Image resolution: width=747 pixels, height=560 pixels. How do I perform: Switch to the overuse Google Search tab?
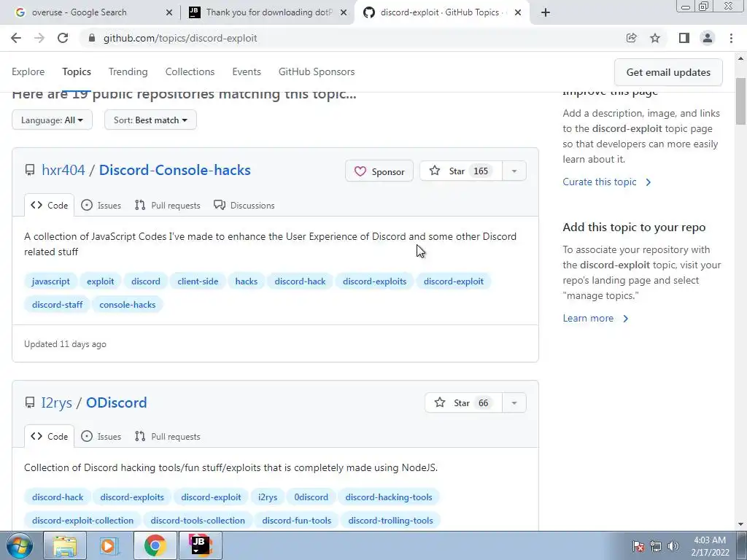coord(90,12)
